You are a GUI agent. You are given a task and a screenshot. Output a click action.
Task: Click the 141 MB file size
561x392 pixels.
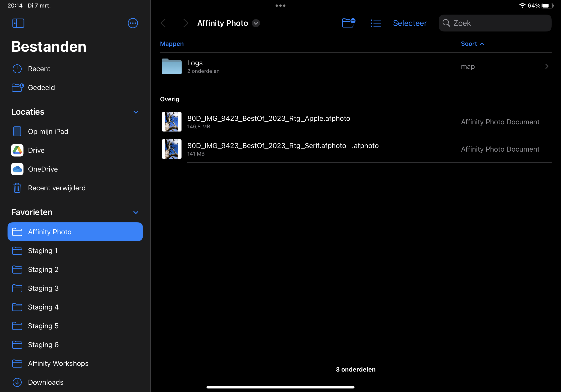[196, 154]
